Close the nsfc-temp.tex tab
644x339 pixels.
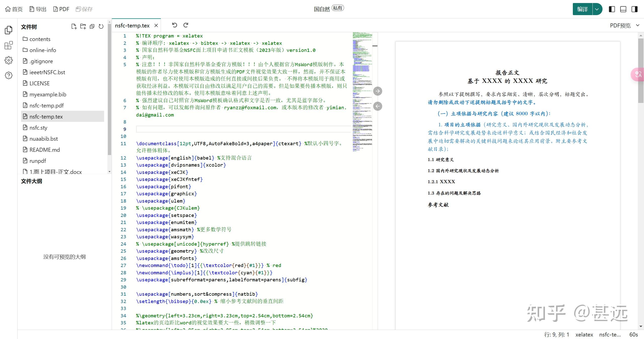(x=156, y=25)
